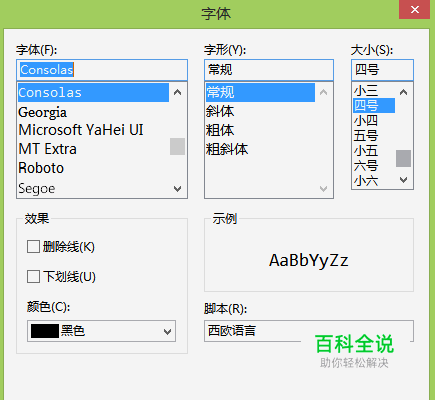Close the 字体 font dialog
Viewport: 435px width, 400px height.
pos(415,10)
